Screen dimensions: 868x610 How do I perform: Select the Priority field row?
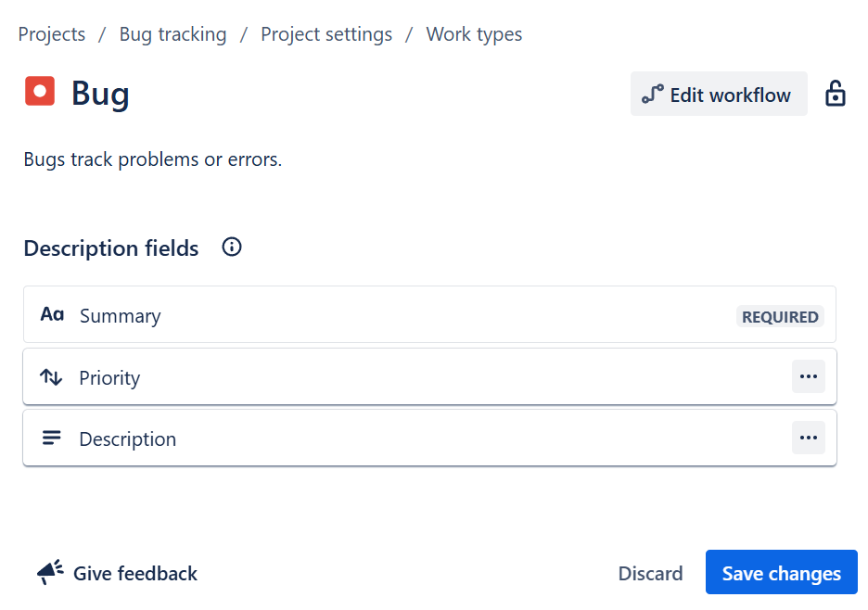pos(429,377)
